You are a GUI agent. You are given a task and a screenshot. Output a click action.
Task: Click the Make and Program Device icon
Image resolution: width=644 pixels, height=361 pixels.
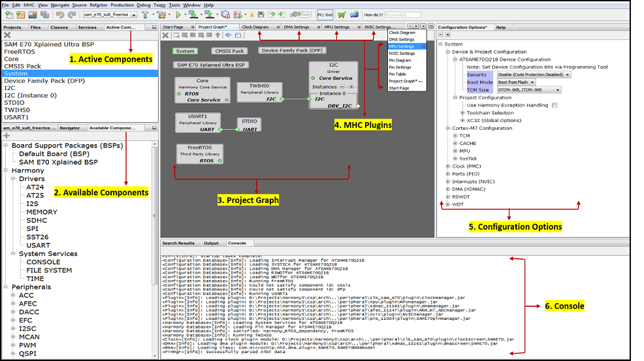193,15
